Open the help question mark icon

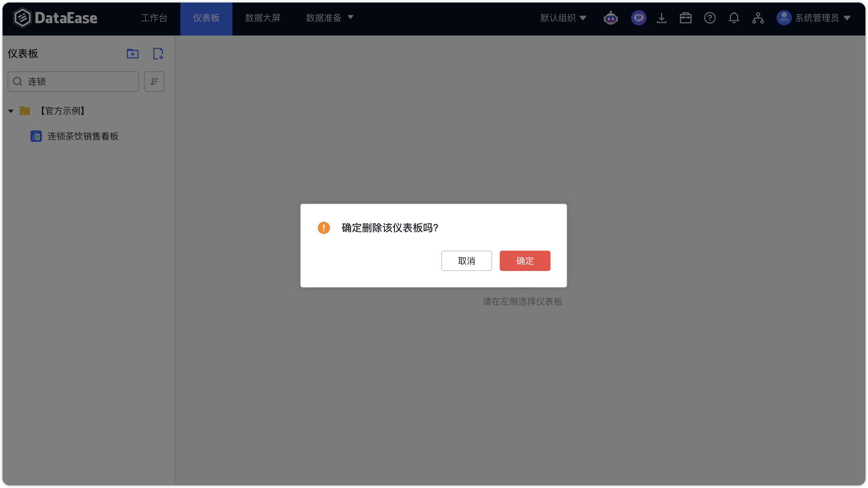click(710, 18)
